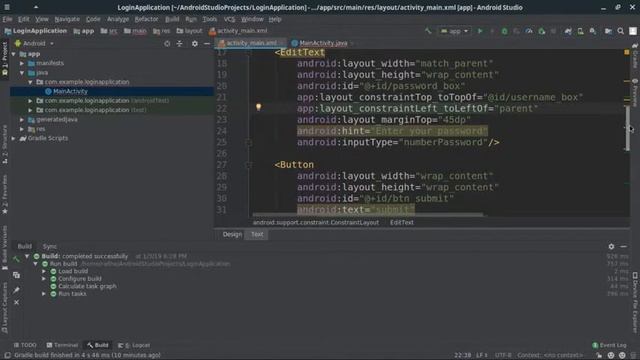Click the editor vertical scrollbar thumb
The width and height of the screenshot is (640, 360).
tap(627, 128)
